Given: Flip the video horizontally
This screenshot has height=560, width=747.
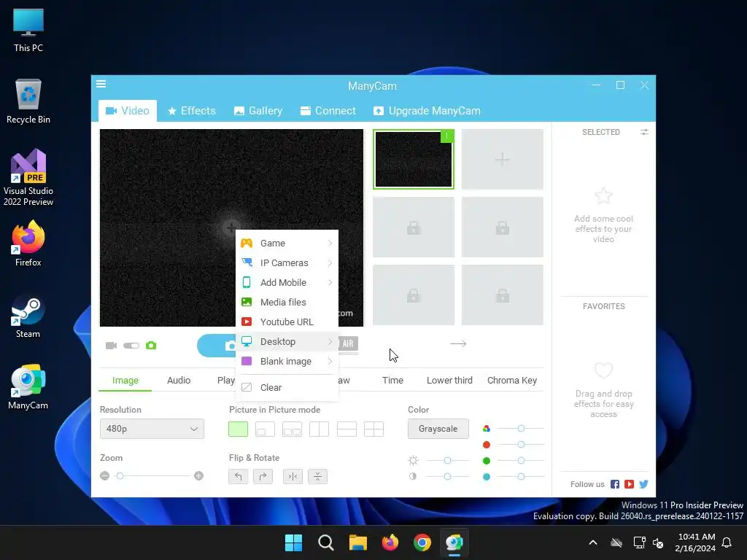Looking at the screenshot, I should point(293,476).
